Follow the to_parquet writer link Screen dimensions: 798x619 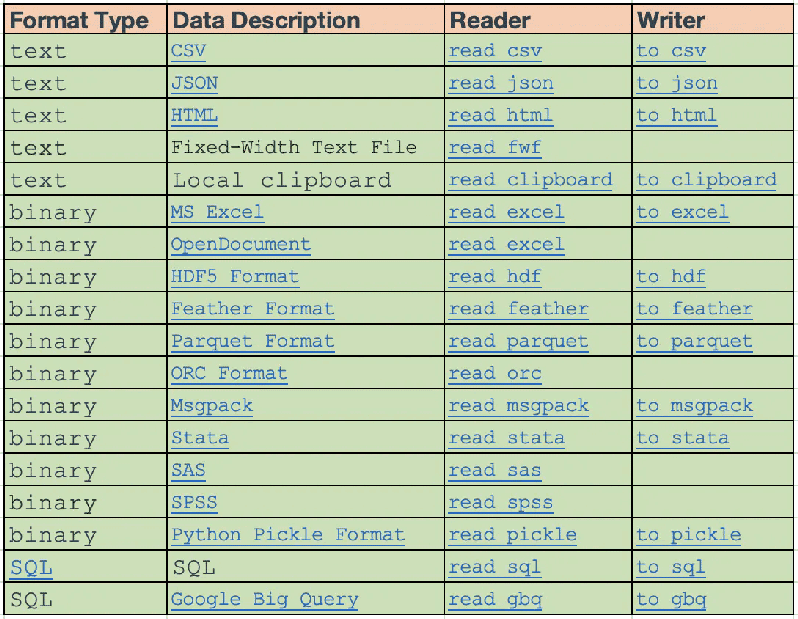tap(694, 341)
